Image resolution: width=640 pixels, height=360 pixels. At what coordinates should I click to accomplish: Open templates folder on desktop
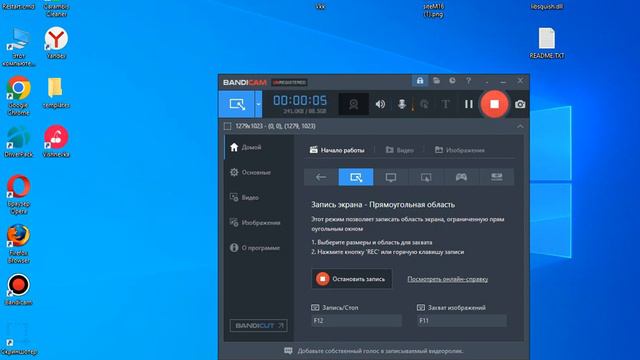click(x=56, y=93)
